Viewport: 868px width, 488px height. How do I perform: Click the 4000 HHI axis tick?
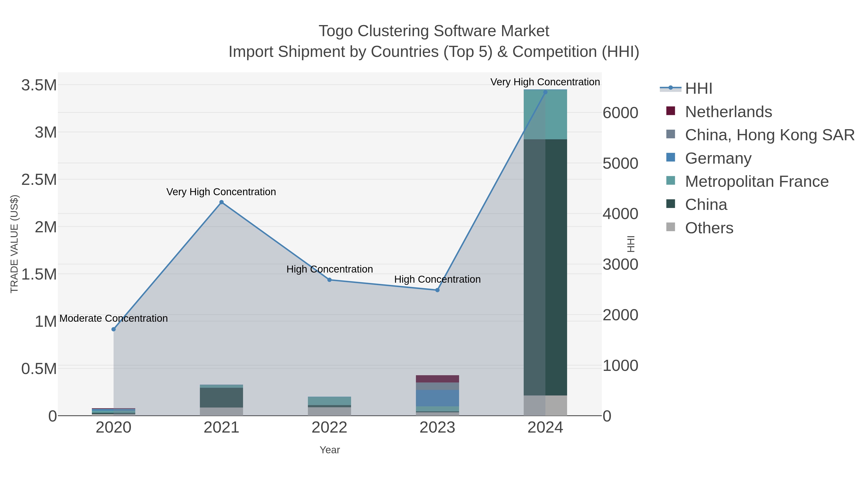click(x=620, y=214)
